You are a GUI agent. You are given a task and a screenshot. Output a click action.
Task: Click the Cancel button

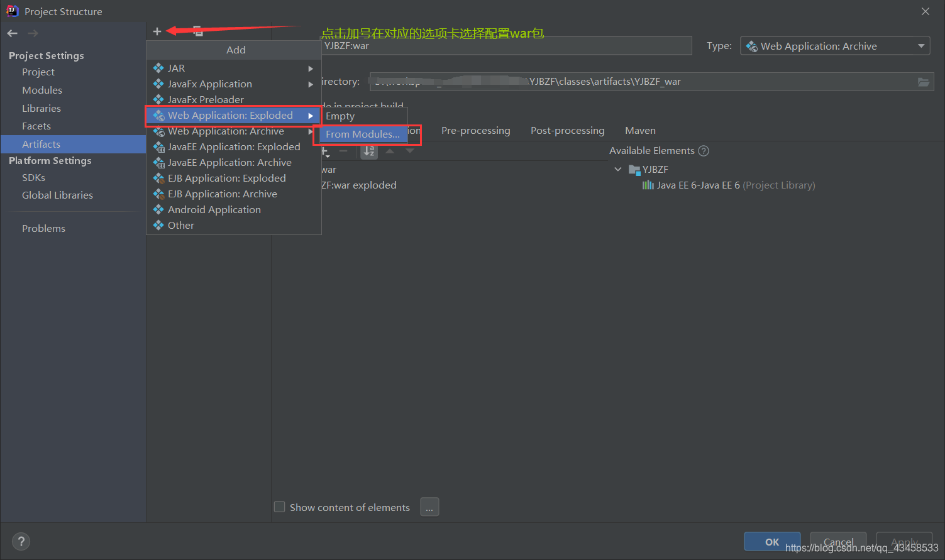tap(838, 542)
